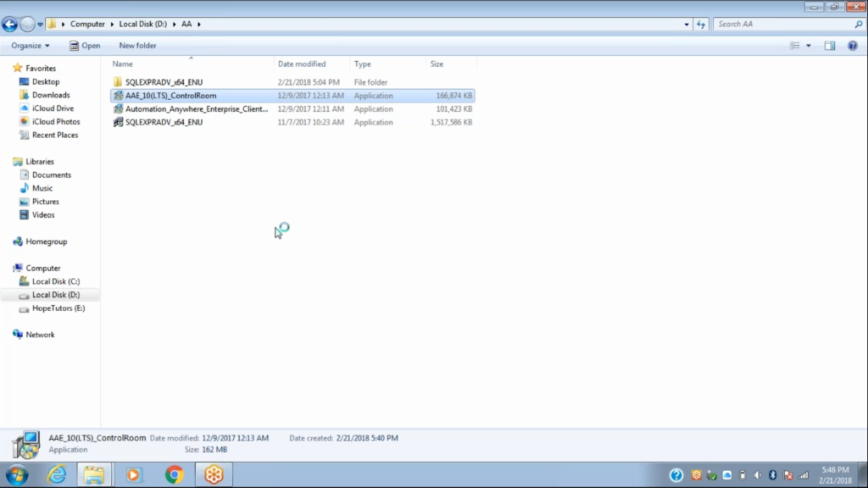Toggle the preview pane on
Screen dimensions: 868x488
(829, 46)
